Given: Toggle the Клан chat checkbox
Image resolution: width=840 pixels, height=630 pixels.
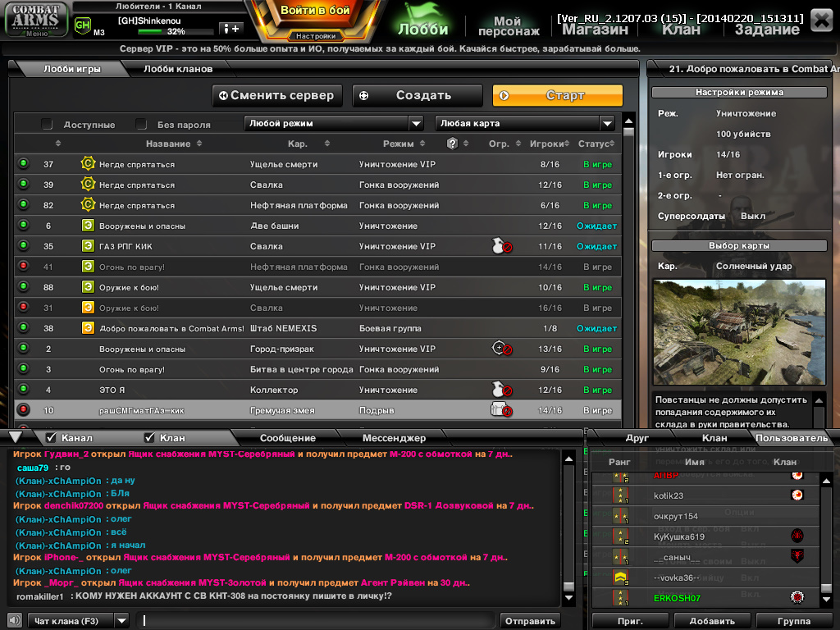Looking at the screenshot, I should [149, 438].
